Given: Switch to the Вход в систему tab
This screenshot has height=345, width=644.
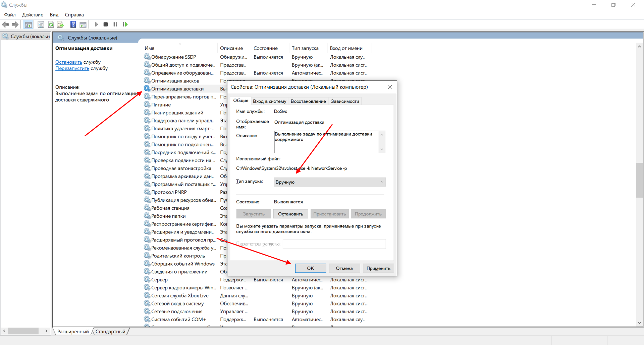Looking at the screenshot, I should (x=269, y=101).
